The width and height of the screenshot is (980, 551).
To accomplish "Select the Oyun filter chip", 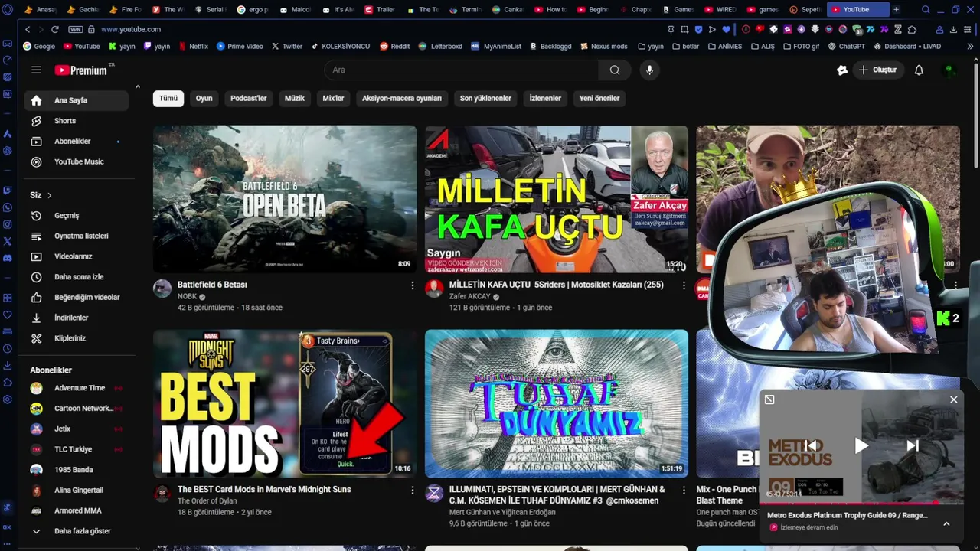I will 204,99.
